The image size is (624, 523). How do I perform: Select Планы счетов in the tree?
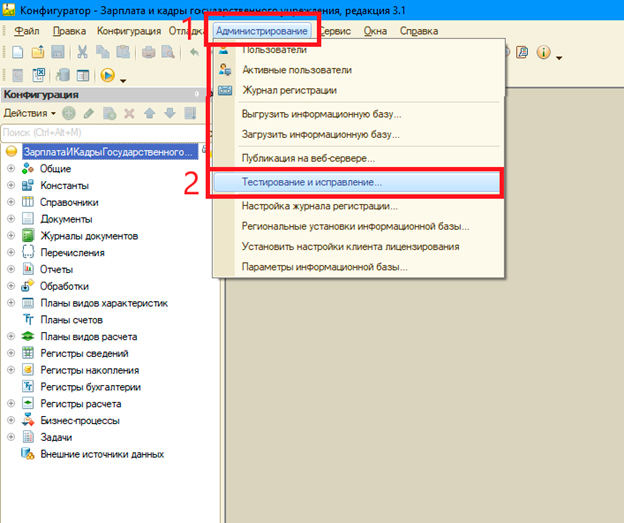(x=72, y=320)
